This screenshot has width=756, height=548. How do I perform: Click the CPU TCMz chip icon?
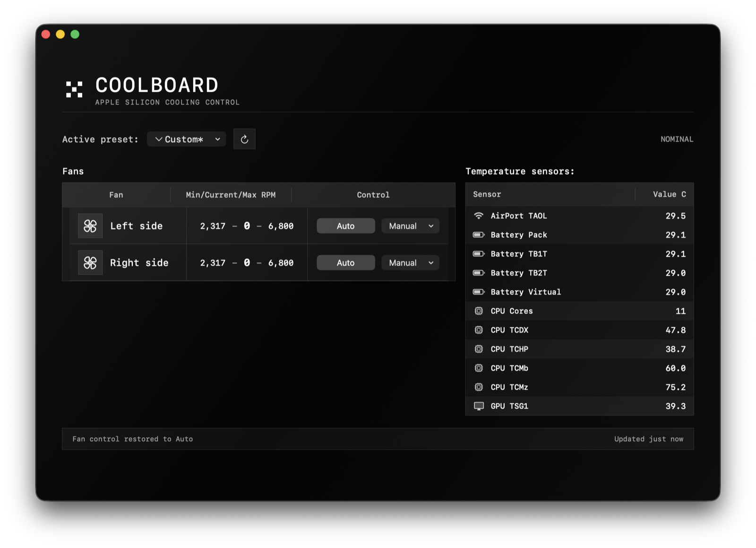pyautogui.click(x=479, y=387)
